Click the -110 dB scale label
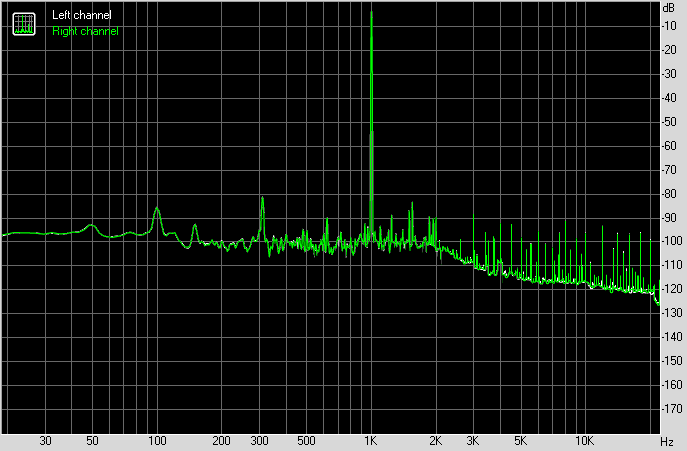This screenshot has height=451, width=687. coord(672,265)
